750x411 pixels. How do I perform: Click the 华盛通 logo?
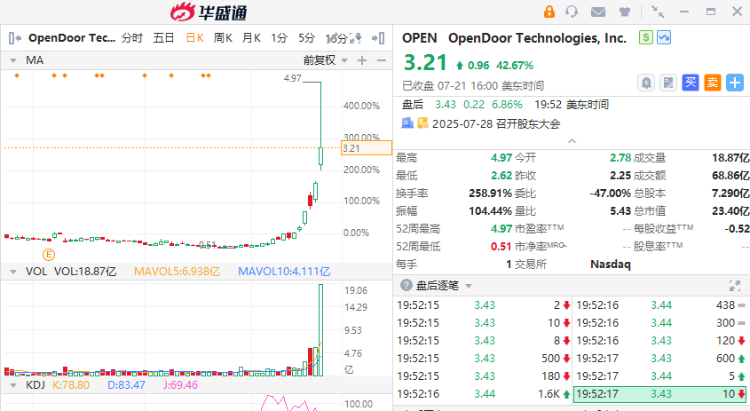209,12
